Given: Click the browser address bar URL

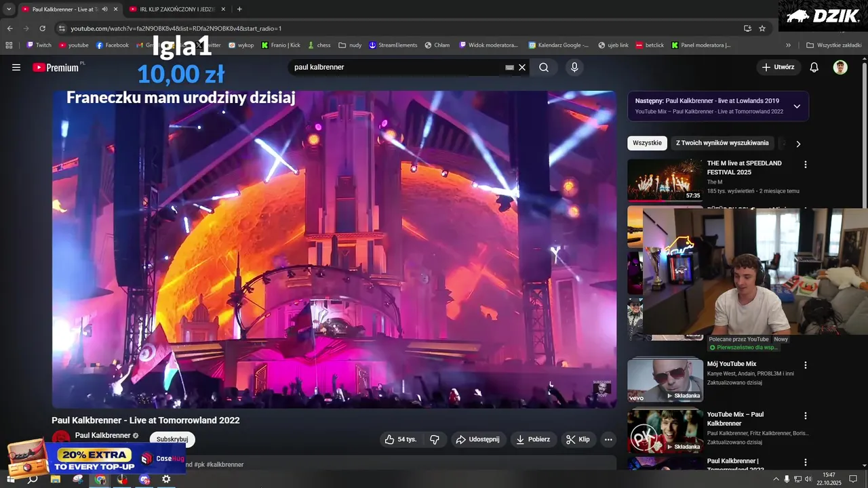Looking at the screenshot, I should 176,28.
